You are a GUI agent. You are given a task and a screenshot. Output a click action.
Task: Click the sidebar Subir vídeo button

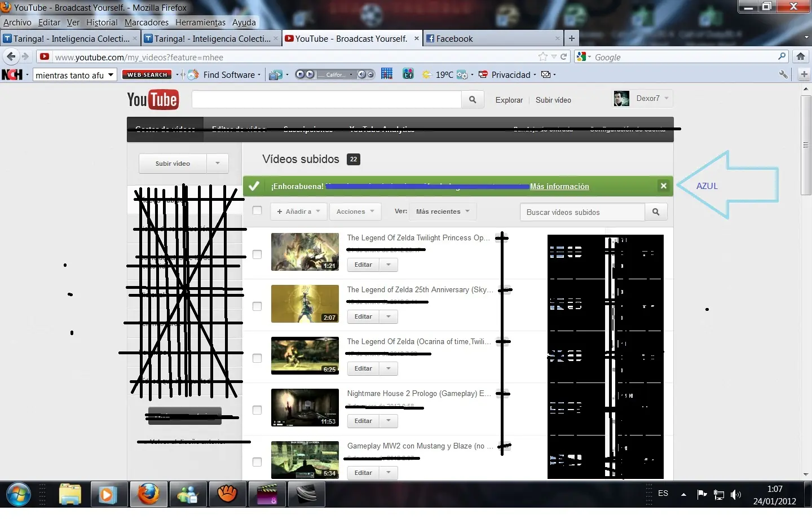[x=173, y=164]
